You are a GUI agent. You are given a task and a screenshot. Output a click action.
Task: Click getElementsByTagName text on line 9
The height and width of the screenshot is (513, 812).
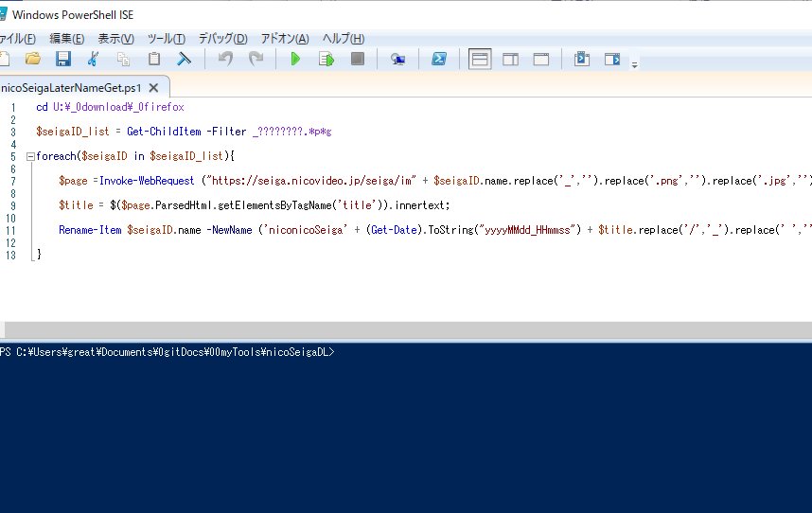coord(275,205)
